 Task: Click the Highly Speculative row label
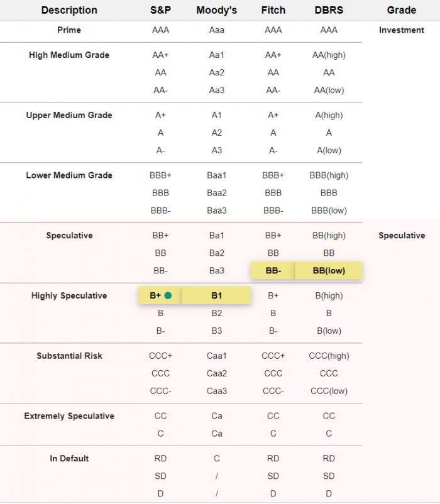tap(69, 296)
